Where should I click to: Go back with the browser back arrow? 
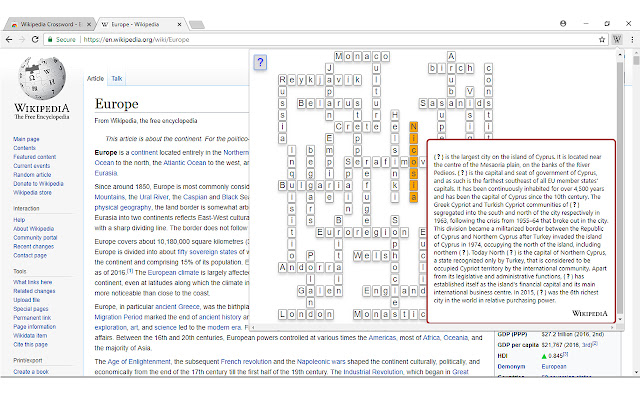(9, 40)
